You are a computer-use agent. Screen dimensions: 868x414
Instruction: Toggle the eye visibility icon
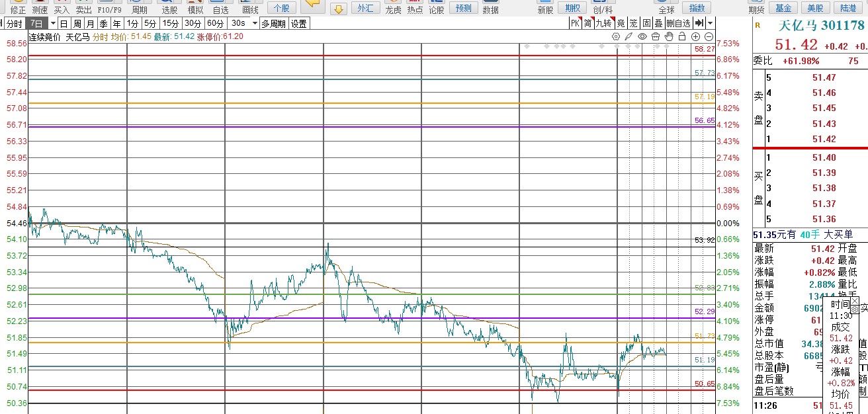pyautogui.click(x=642, y=36)
